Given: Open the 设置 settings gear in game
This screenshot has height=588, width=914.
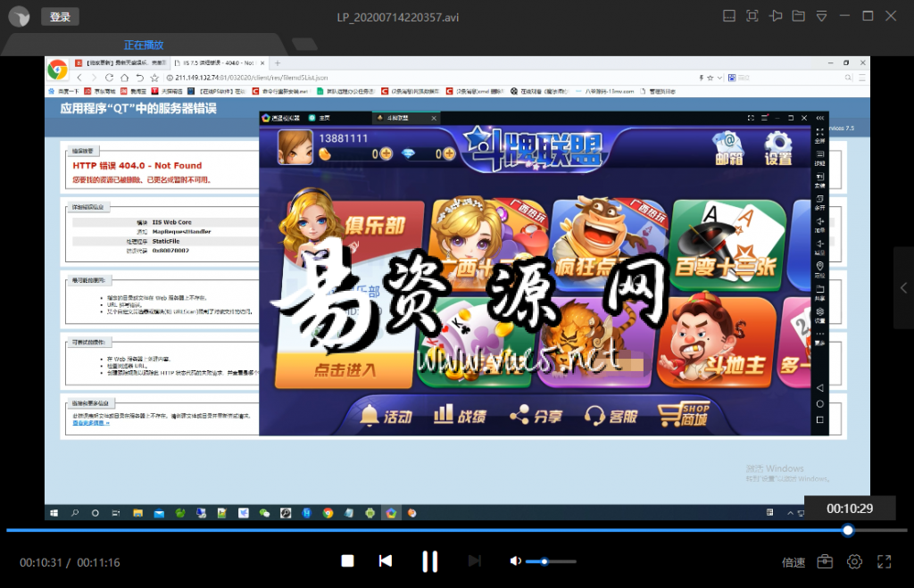Looking at the screenshot, I should [778, 149].
